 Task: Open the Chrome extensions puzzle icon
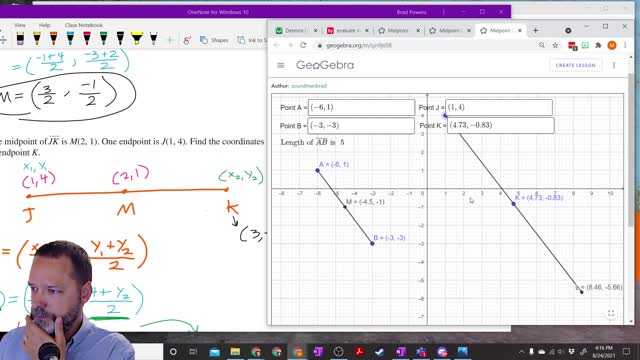click(x=598, y=45)
